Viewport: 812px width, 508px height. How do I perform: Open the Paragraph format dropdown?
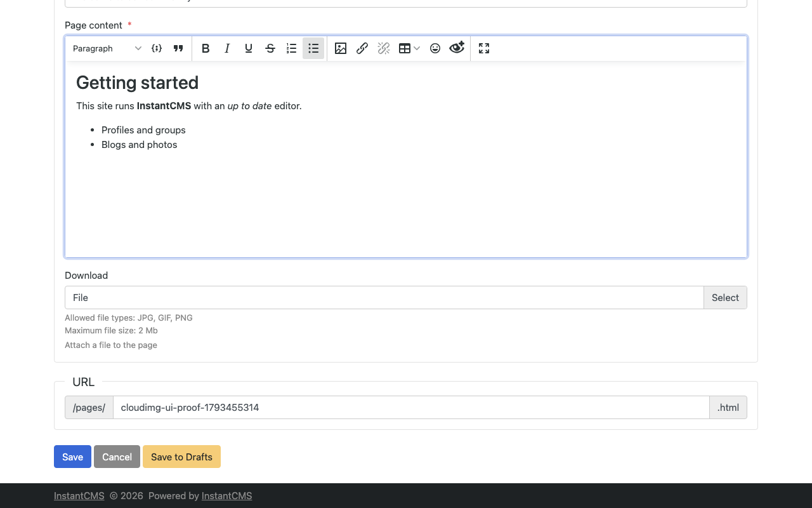pyautogui.click(x=107, y=48)
